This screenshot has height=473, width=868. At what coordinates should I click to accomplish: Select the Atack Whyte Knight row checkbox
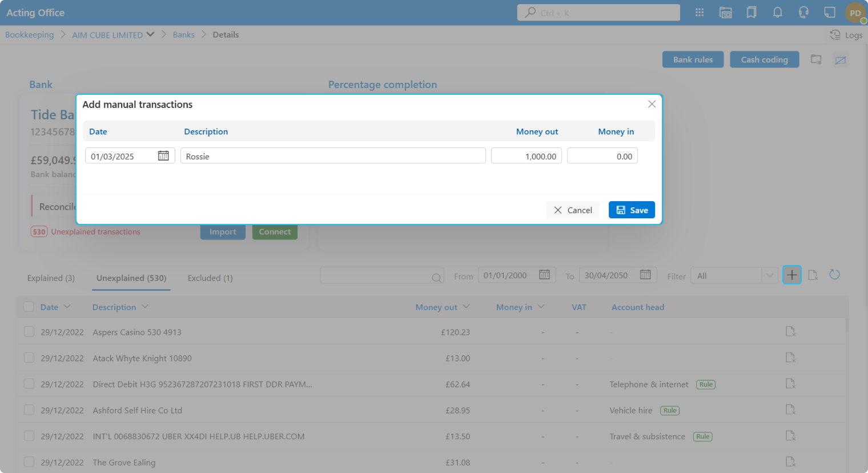[29, 358]
